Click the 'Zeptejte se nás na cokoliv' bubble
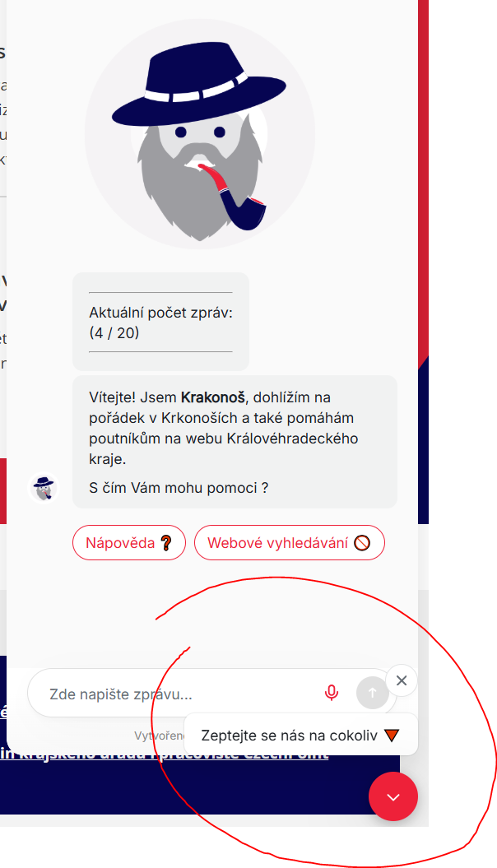The height and width of the screenshot is (868, 497). coord(300,735)
